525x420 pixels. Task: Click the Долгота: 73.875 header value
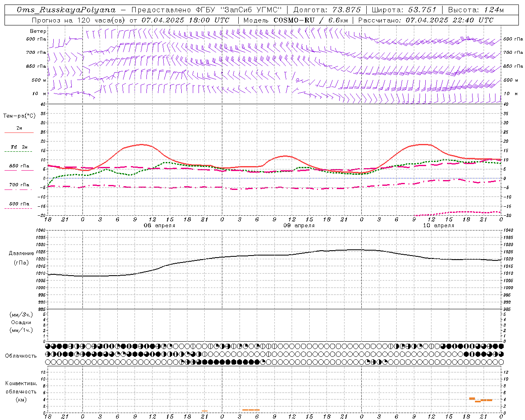[x=327, y=10]
